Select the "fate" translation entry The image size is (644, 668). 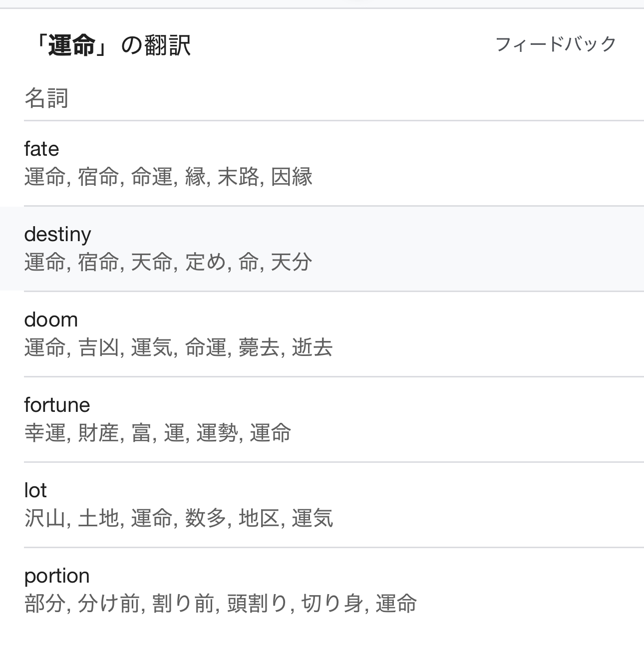pyautogui.click(x=41, y=149)
